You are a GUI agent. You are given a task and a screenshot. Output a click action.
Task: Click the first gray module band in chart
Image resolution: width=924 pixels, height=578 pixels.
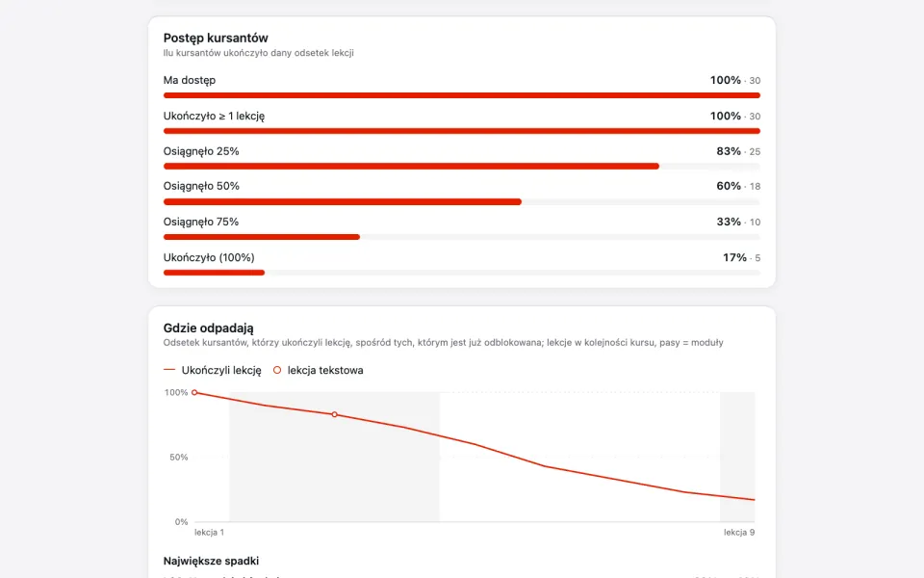coord(334,457)
